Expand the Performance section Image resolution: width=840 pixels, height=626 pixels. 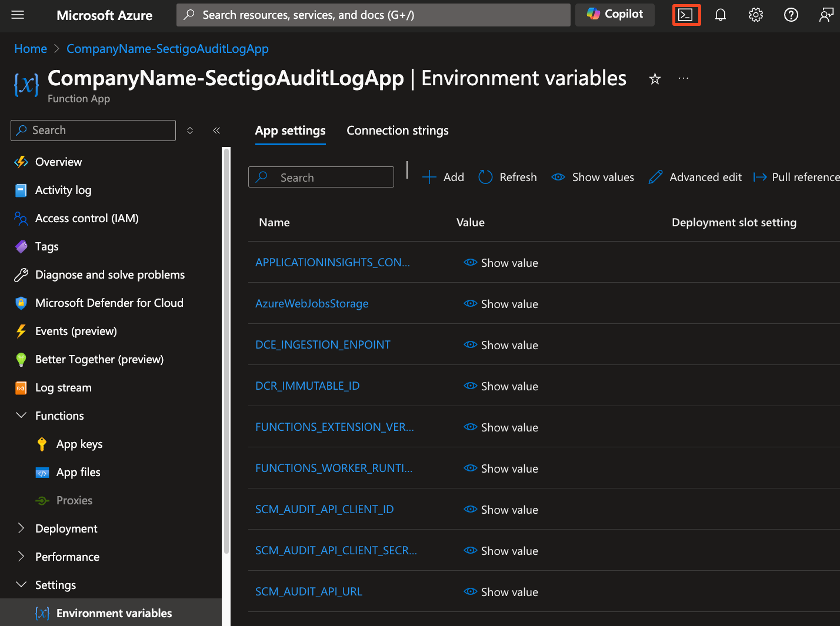point(21,556)
